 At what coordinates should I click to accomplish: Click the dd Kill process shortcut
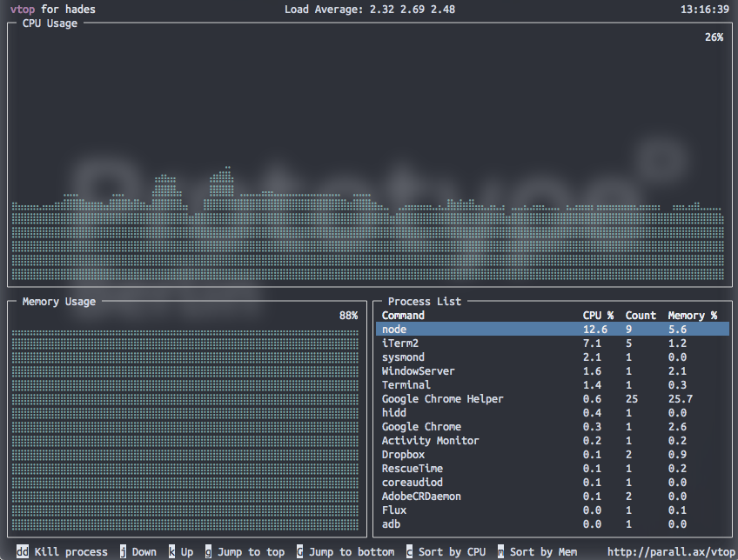62,552
